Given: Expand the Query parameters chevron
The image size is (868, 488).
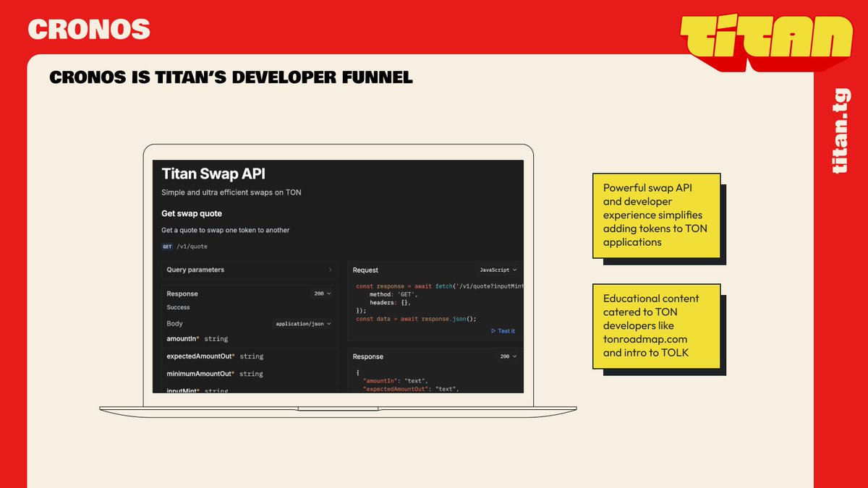Looking at the screenshot, I should 330,270.
